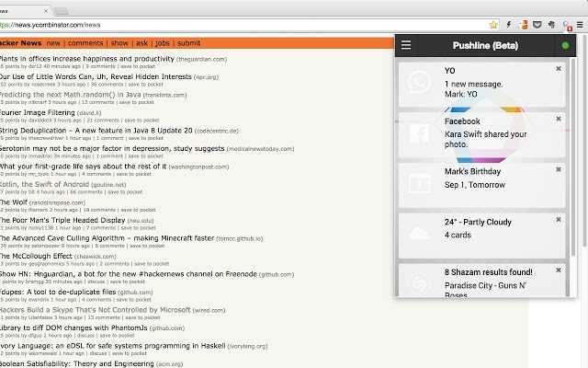
Task: Open 'The McCollough Effect' story
Action: (x=36, y=256)
